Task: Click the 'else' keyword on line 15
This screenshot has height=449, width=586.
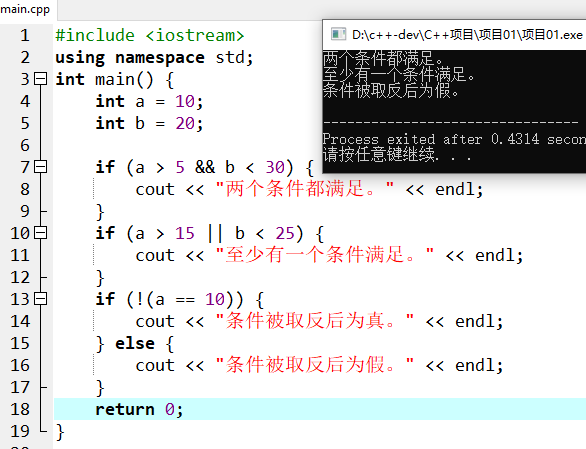Action: (x=135, y=343)
